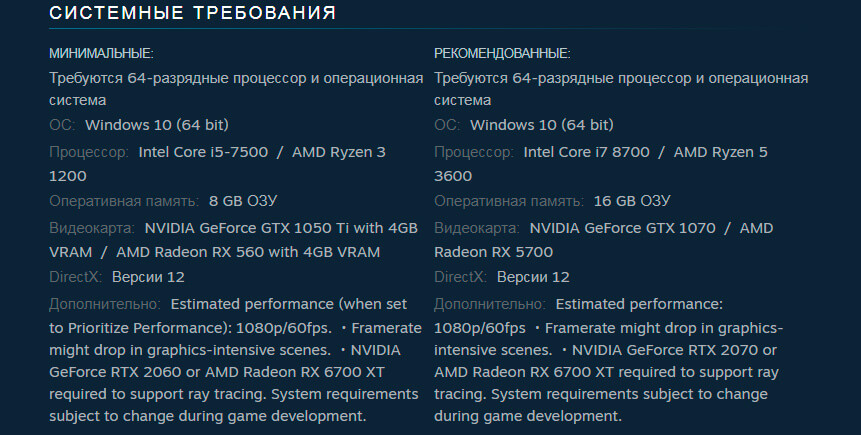Click NVIDIA GeForce GTX 1070 text
This screenshot has width=861, height=435.
click(623, 228)
